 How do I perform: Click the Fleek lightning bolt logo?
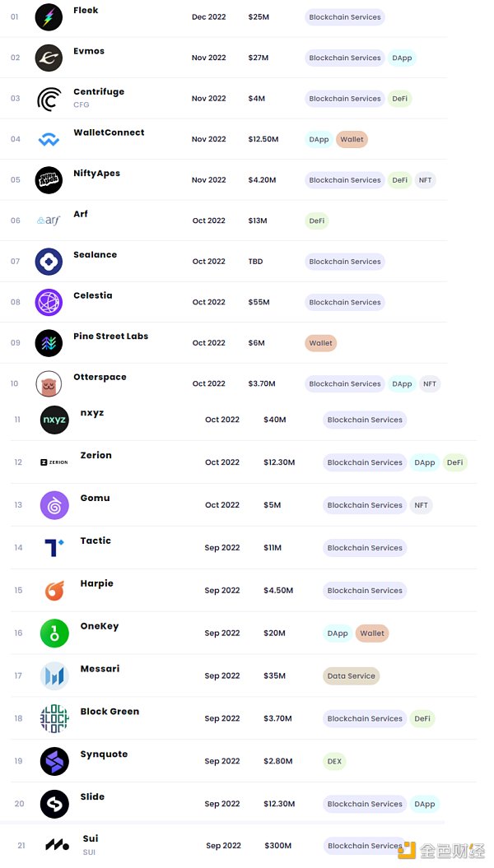point(49,17)
